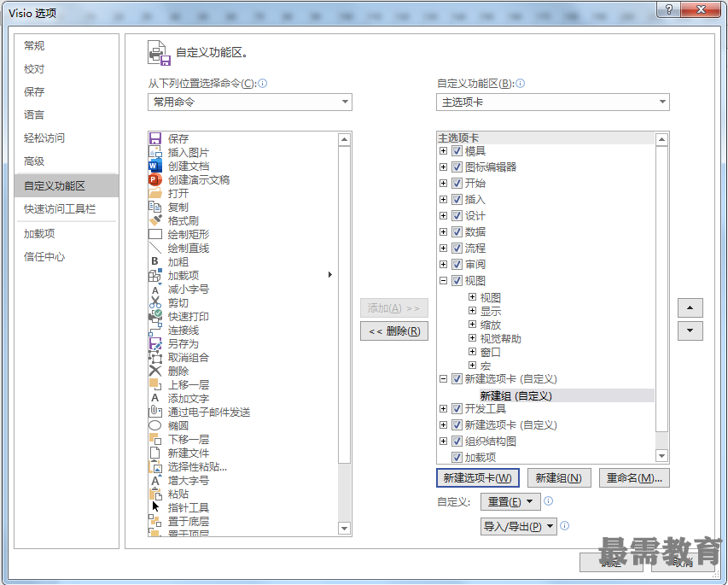Select the 取消组合 ungroup icon
The height and width of the screenshot is (585, 728).
[155, 357]
